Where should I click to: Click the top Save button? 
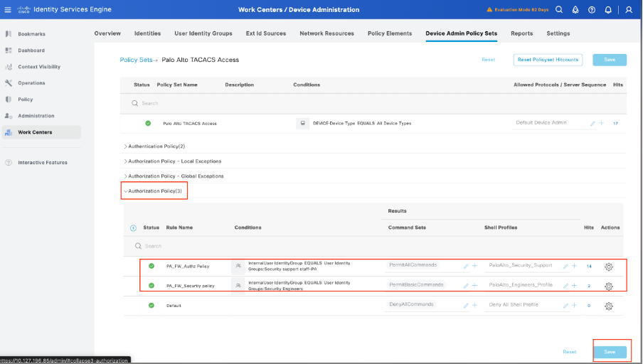610,60
